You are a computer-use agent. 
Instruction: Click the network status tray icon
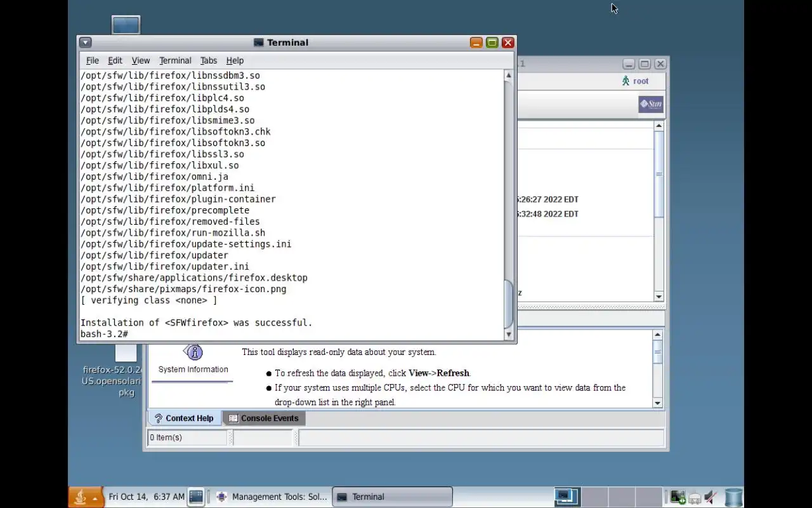click(678, 497)
